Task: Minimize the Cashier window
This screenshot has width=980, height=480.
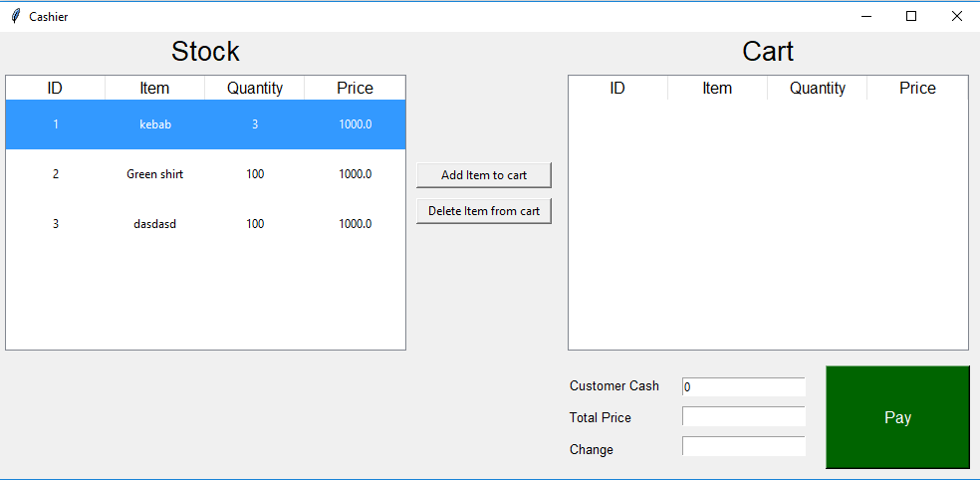Action: click(x=866, y=16)
